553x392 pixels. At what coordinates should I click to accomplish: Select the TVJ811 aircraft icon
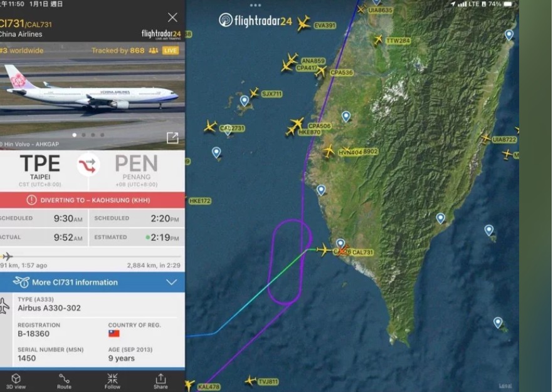point(250,380)
